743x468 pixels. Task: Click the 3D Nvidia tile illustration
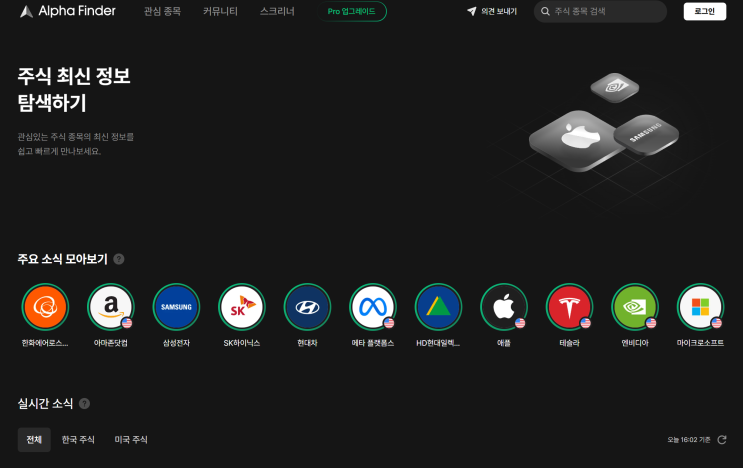[x=615, y=87]
